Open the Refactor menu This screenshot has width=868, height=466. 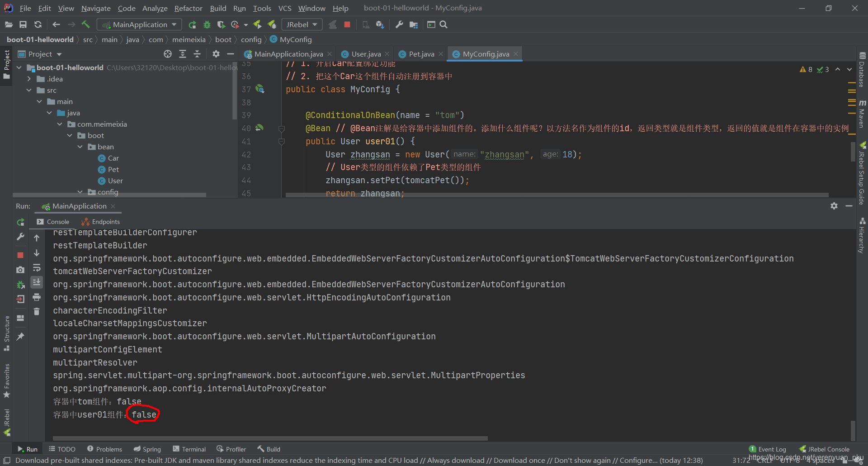pyautogui.click(x=189, y=8)
